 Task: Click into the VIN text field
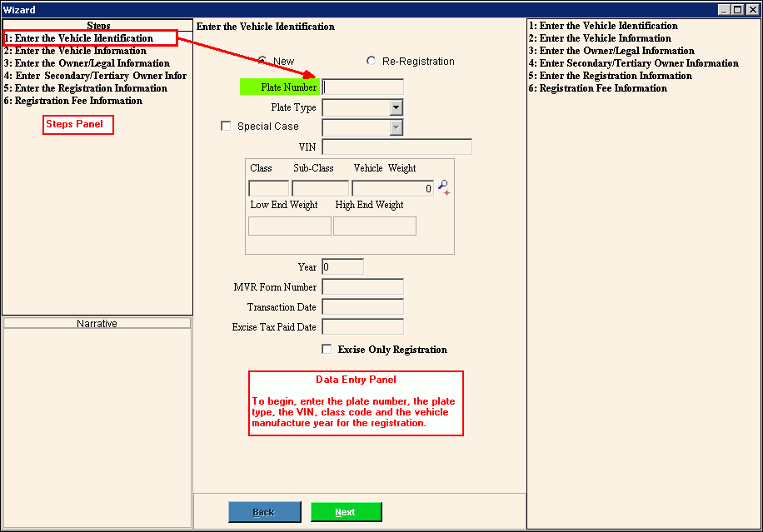pos(397,147)
